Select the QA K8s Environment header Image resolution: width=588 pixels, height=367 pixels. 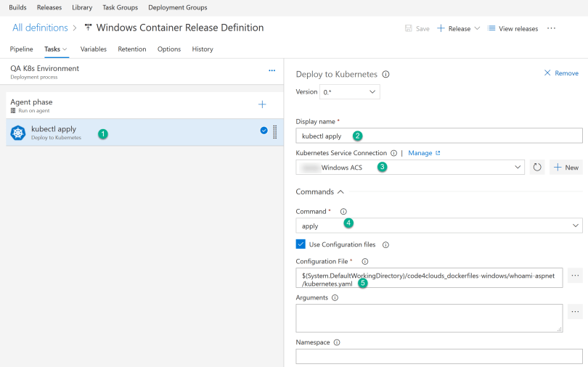pos(142,72)
